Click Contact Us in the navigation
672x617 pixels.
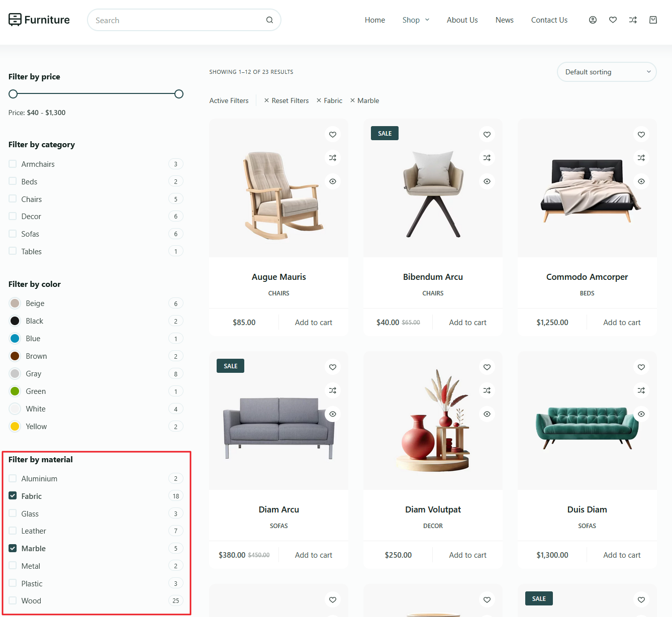[x=549, y=20]
